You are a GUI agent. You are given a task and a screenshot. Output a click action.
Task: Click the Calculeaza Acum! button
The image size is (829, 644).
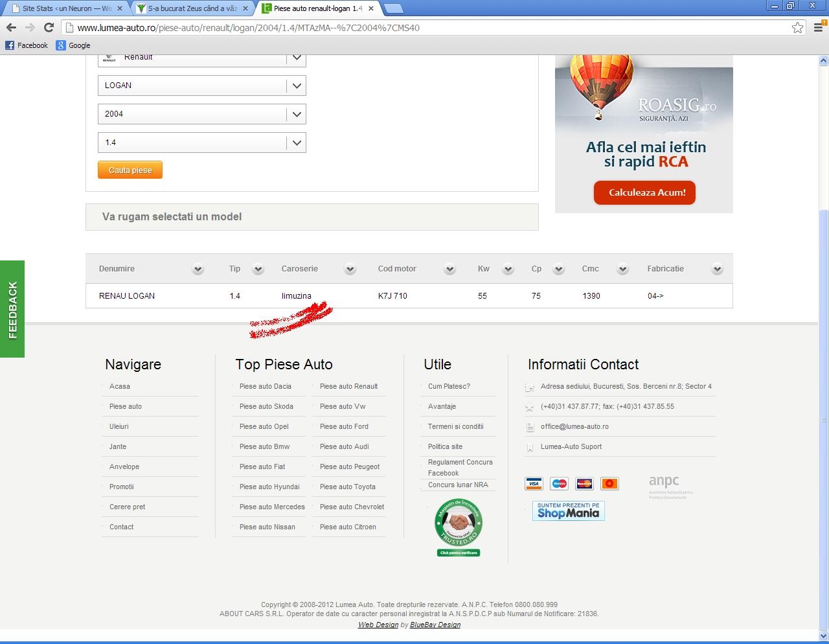coord(644,192)
